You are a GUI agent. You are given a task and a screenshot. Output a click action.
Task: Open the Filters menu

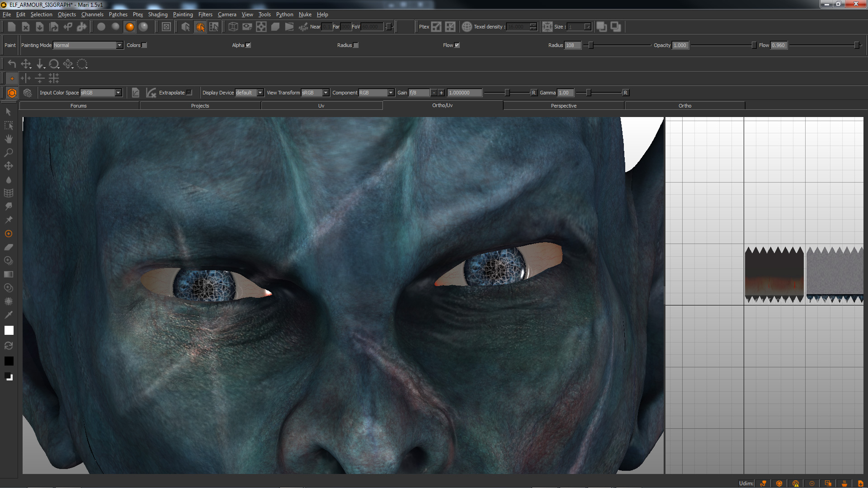(x=205, y=14)
